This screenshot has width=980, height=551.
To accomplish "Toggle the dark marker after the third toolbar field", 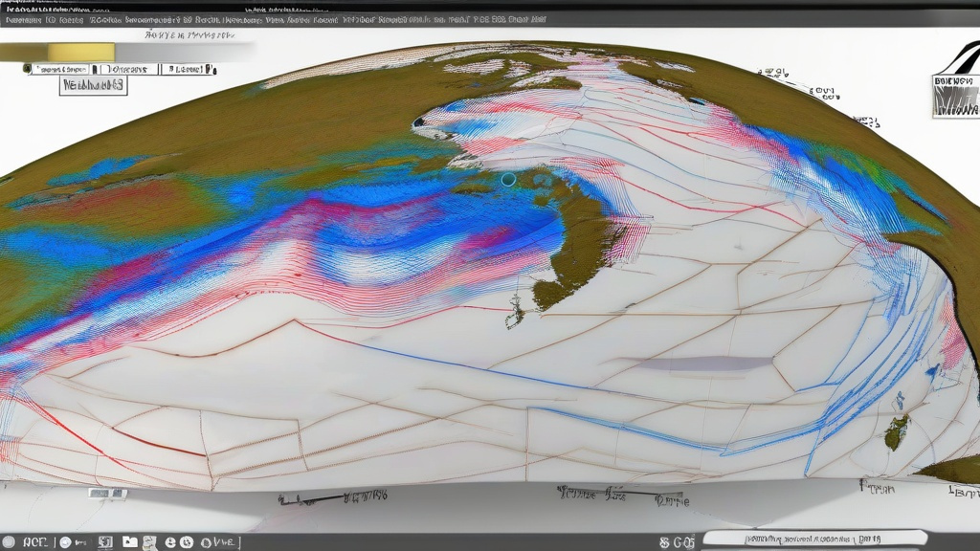I will 211,69.
